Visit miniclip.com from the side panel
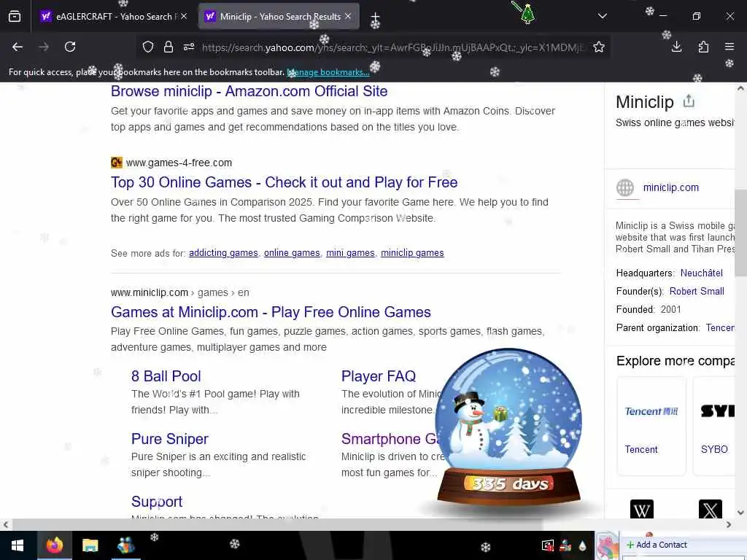Screen dimensions: 747x560 click(x=671, y=187)
